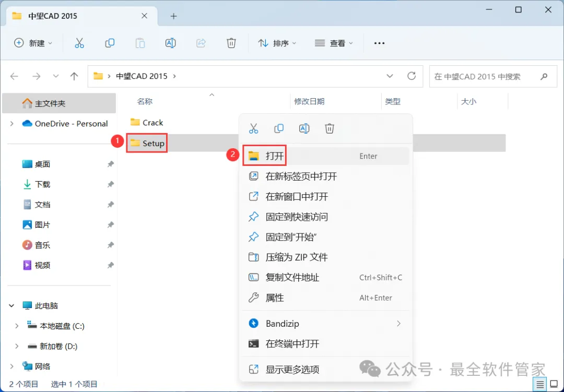The width and height of the screenshot is (564, 392).
Task: Choose 显示更多选项
Action: (x=325, y=370)
